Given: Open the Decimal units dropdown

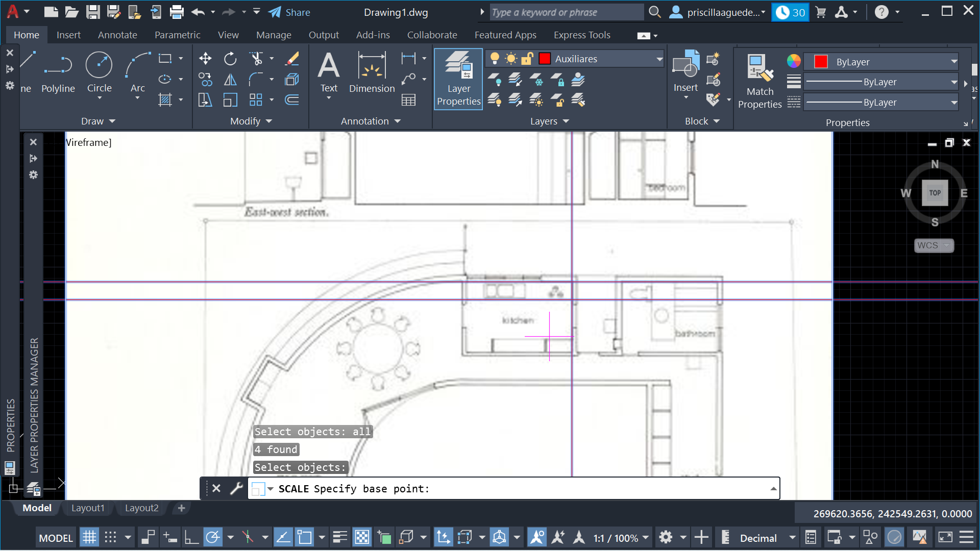Looking at the screenshot, I should point(792,538).
